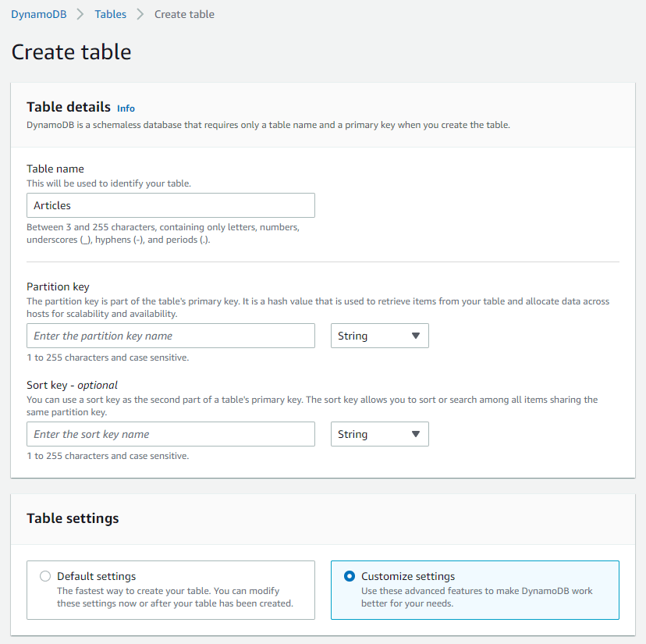Click the "Table details" section heading
This screenshot has height=644, width=646.
(x=69, y=108)
